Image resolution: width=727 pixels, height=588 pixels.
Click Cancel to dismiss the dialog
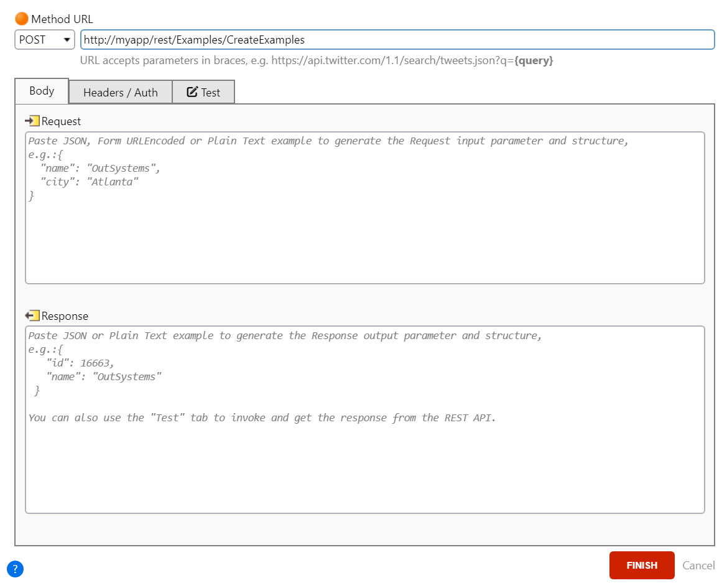click(x=698, y=565)
